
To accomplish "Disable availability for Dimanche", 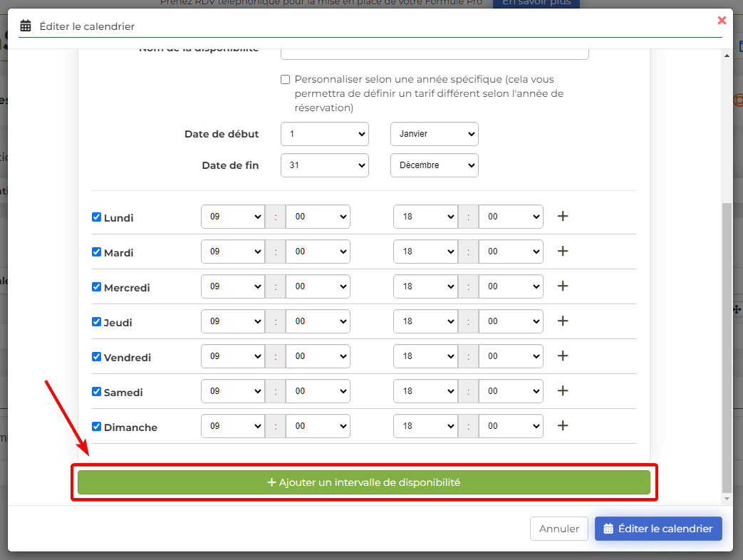I will pos(97,427).
